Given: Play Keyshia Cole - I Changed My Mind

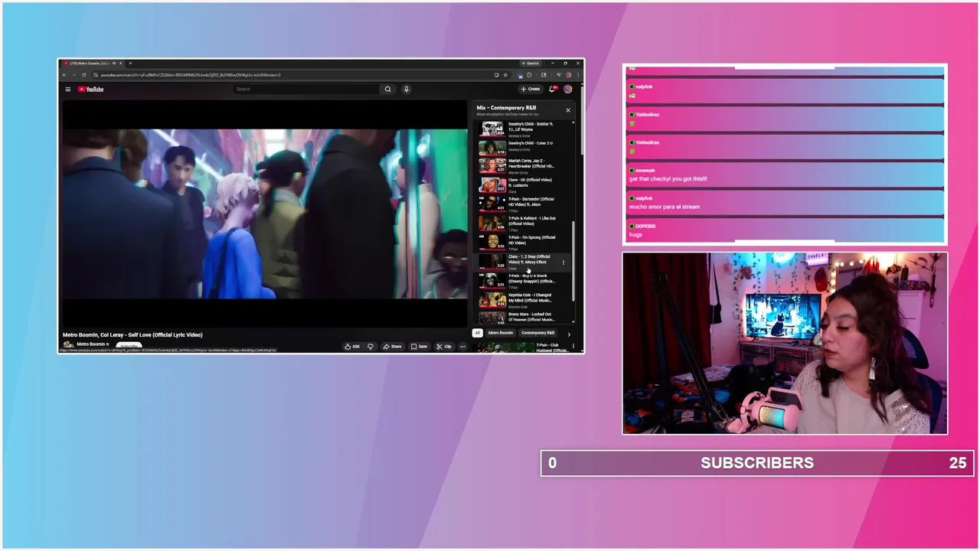Looking at the screenshot, I should 524,299.
